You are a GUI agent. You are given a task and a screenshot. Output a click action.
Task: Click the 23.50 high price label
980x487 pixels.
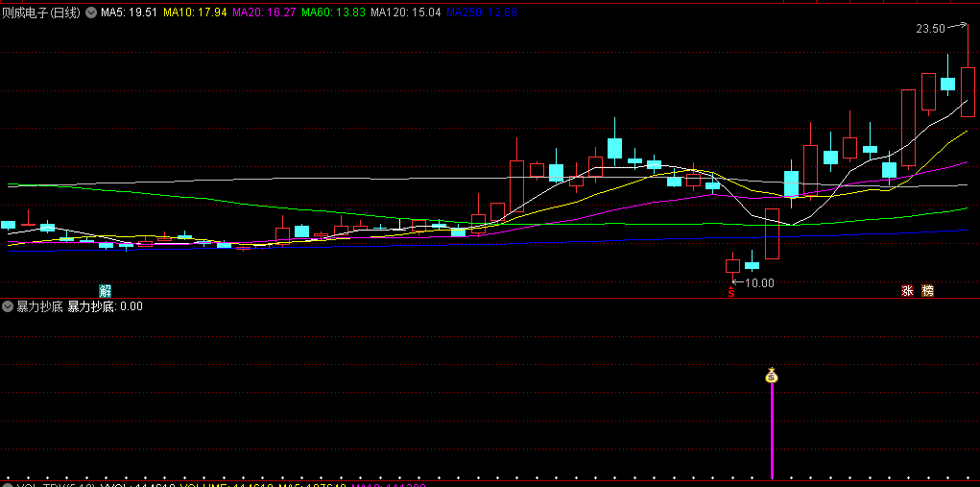931,29
